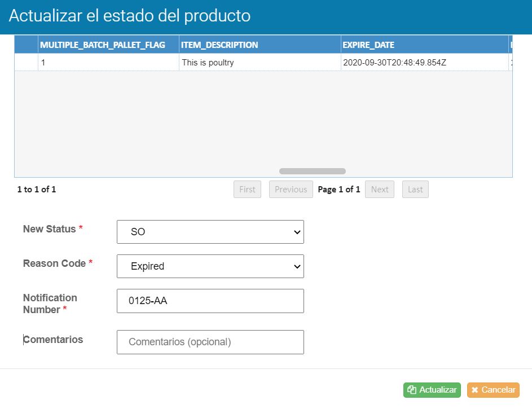
Task: Sort by ITEM_DESCRIPTION column header
Action: coord(219,45)
